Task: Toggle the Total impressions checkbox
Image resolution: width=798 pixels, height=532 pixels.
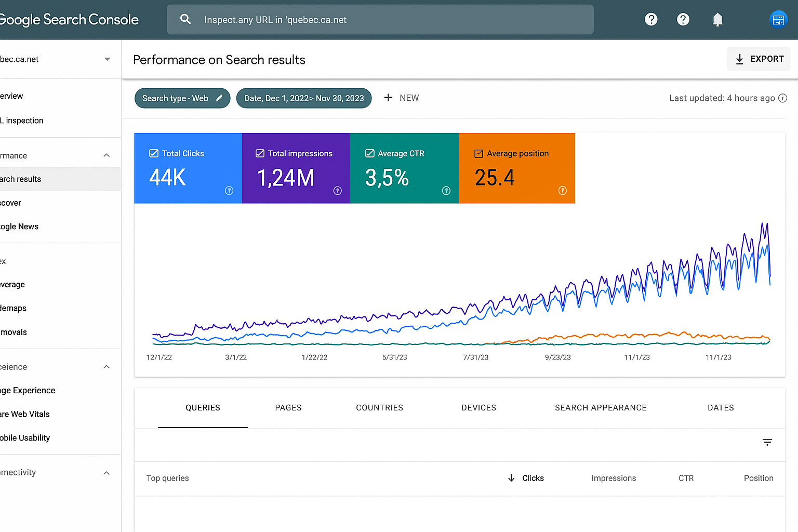Action: [x=260, y=153]
